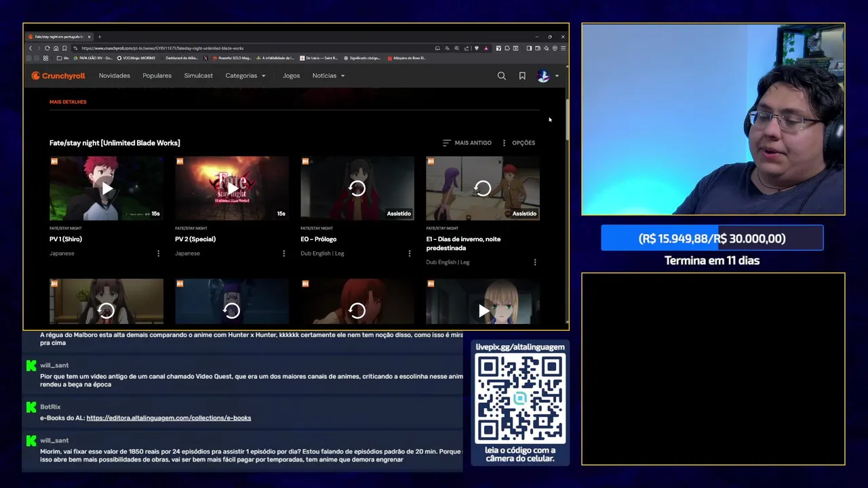Play the PV 2 (Special) video
The height and width of the screenshot is (488, 868).
[x=232, y=188]
